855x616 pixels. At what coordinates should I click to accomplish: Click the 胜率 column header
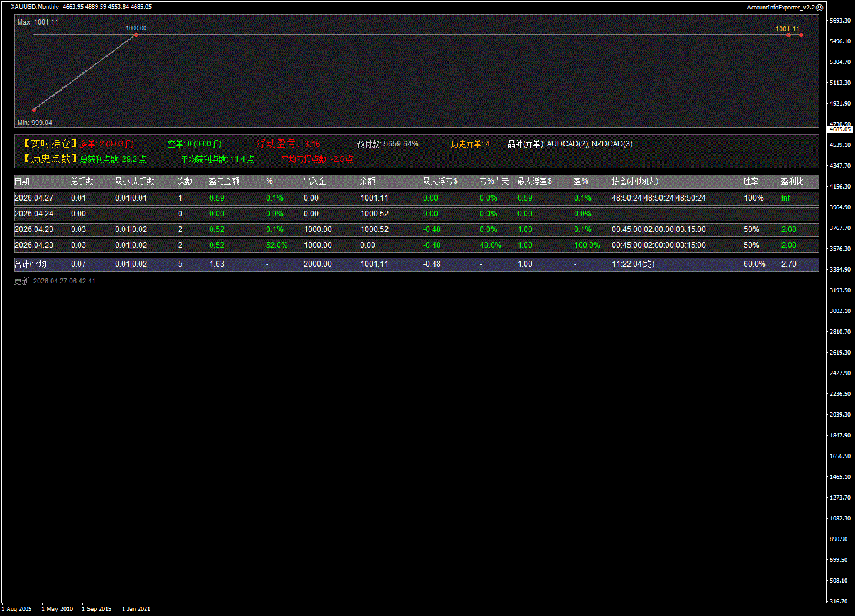tap(751, 182)
